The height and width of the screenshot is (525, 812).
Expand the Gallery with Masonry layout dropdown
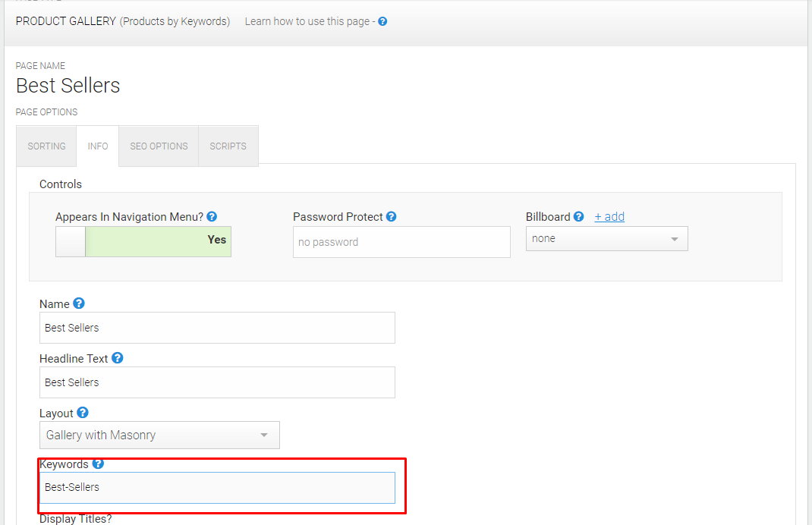(159, 435)
